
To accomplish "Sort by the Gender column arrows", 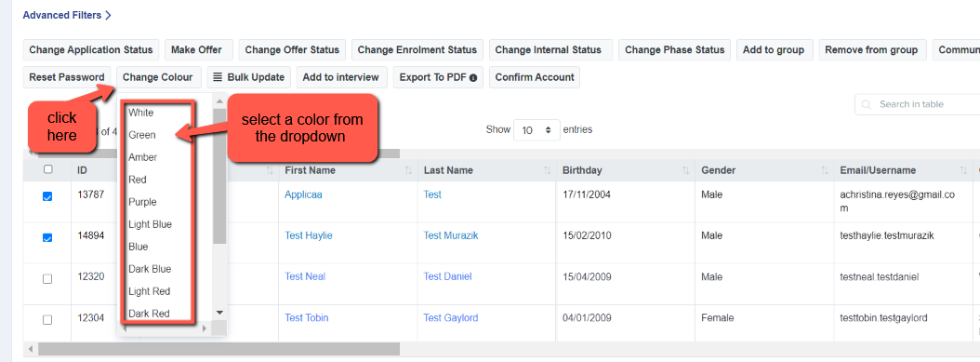I will [x=825, y=170].
